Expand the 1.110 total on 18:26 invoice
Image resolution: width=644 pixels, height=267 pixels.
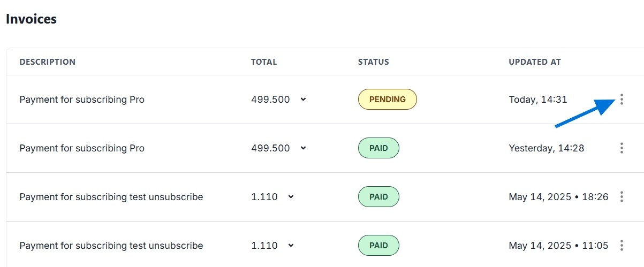point(291,197)
